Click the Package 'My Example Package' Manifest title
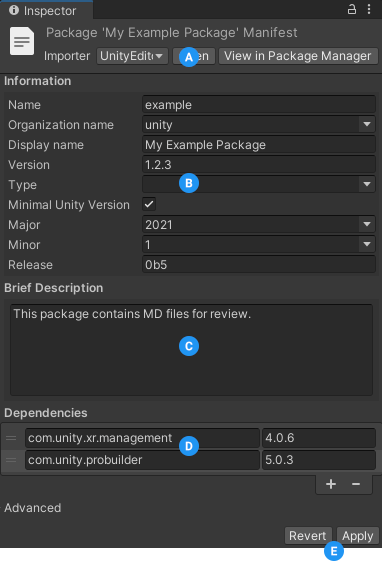Image resolution: width=382 pixels, height=562 pixels. click(x=172, y=33)
